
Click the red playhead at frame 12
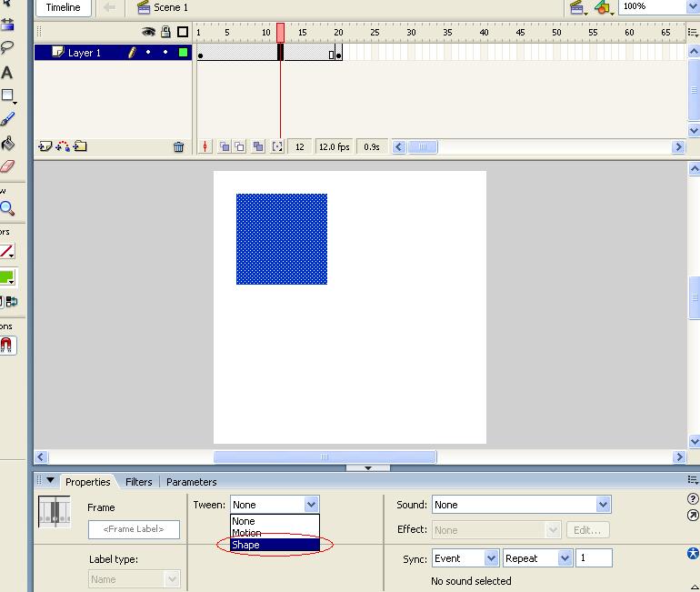tap(280, 33)
